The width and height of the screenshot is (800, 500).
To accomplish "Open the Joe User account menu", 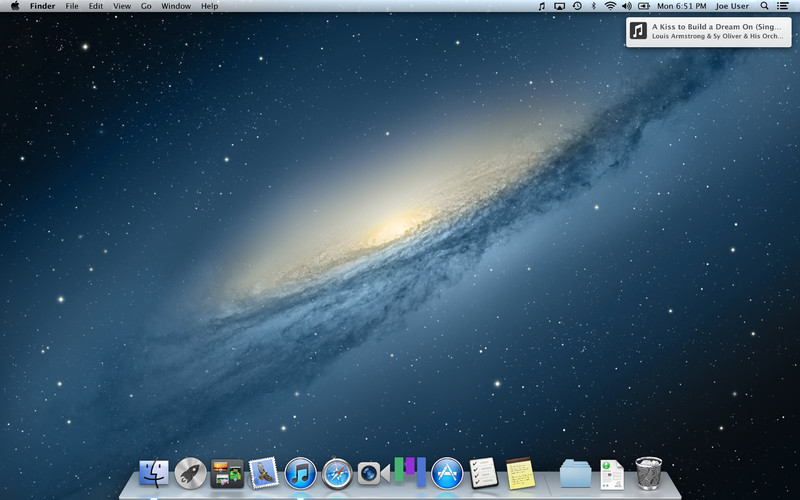I will point(732,6).
